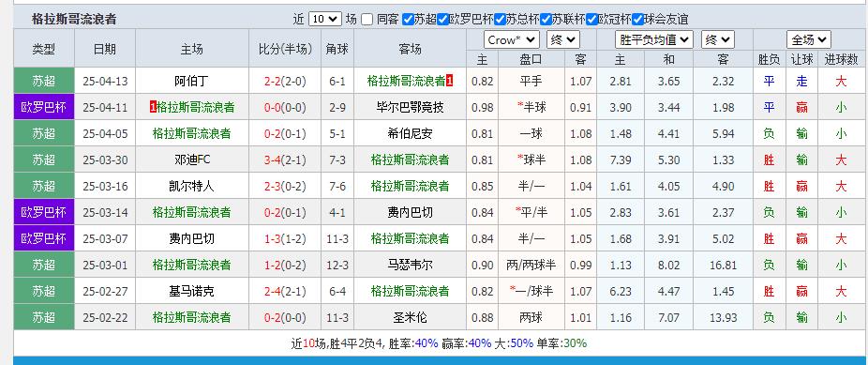Click away team 马瑟韦尔
The width and height of the screenshot is (868, 365).
(x=410, y=266)
